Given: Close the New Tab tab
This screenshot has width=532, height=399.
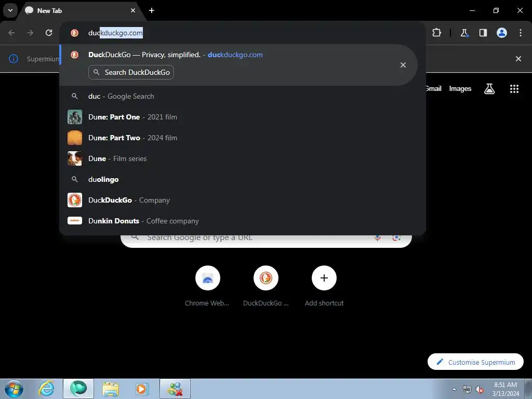Looking at the screenshot, I should click(x=133, y=10).
